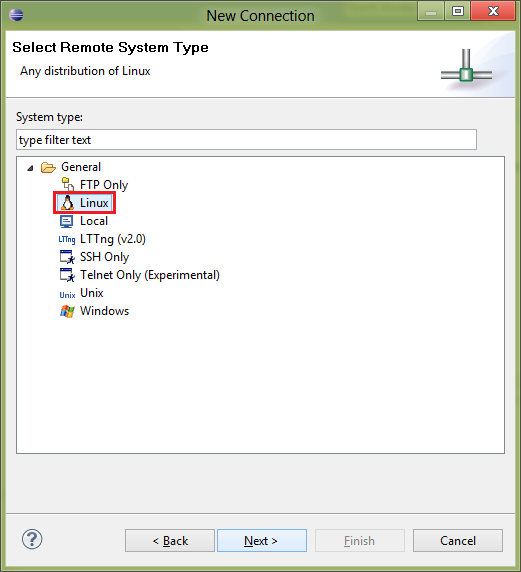This screenshot has height=572, width=521.
Task: Maximize the New Connection window
Action: point(458,11)
